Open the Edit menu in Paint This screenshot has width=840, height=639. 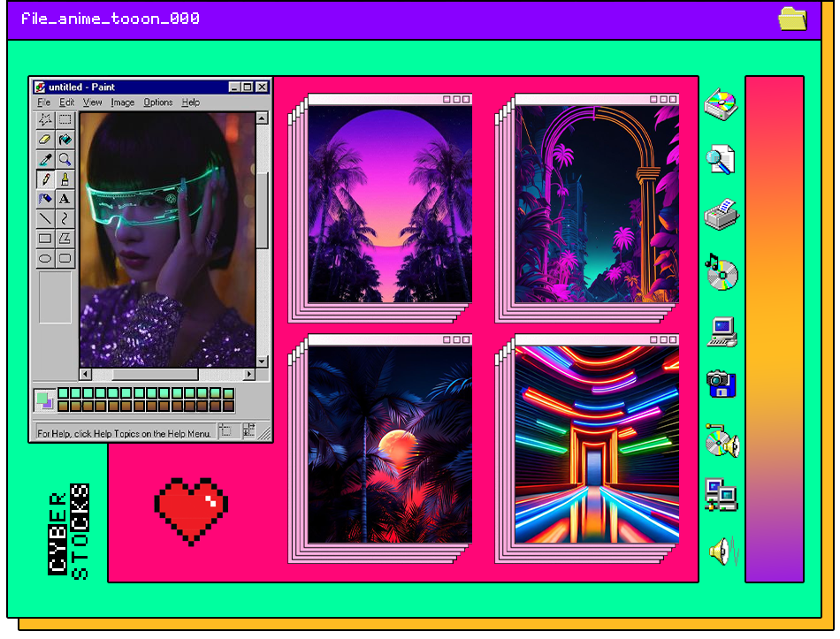[x=67, y=103]
